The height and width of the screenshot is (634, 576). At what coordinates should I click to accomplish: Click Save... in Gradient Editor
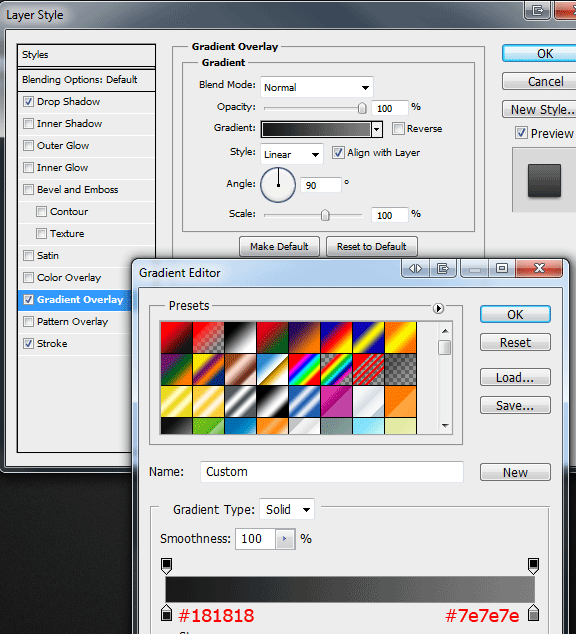[515, 405]
